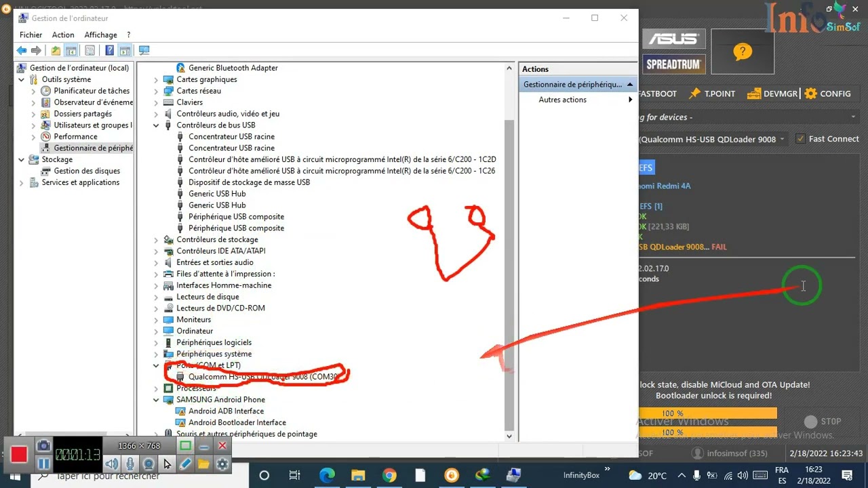Open the DEVMGR tab in UnlockTool
The image size is (868, 488).
point(772,94)
